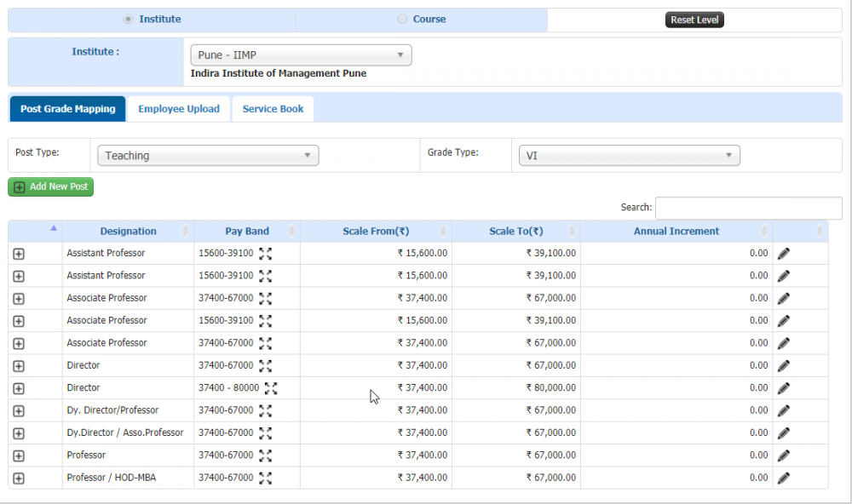Click the ₹ 80,000.00 Scale To value
This screenshot has width=852, height=504.
coord(551,387)
